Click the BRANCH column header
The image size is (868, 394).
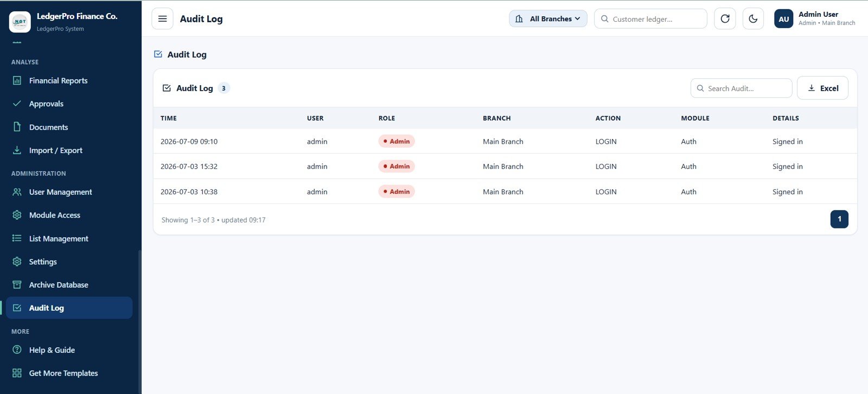pos(497,118)
